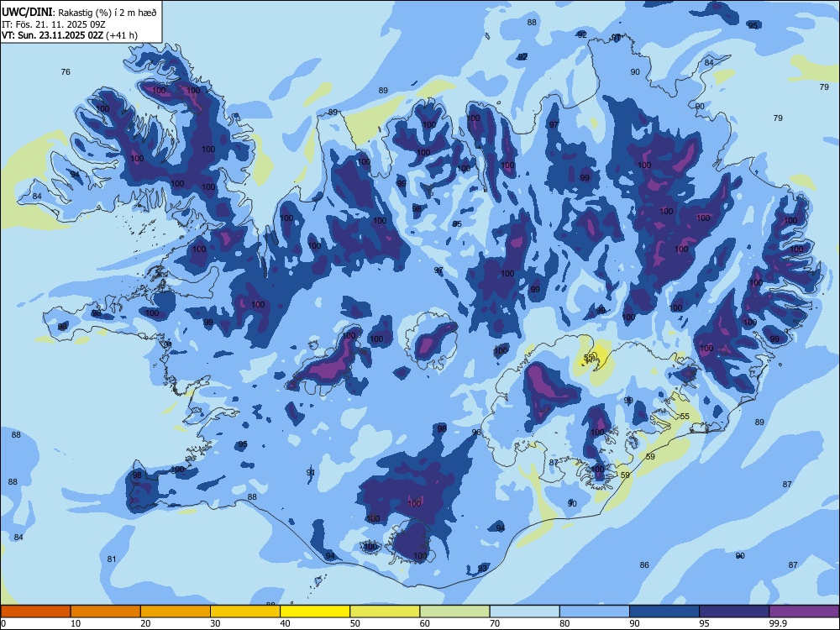Viewport: 840px width, 630px height.
Task: Pick the bright yellow 40–50 legend swatch
Action: click(315, 611)
